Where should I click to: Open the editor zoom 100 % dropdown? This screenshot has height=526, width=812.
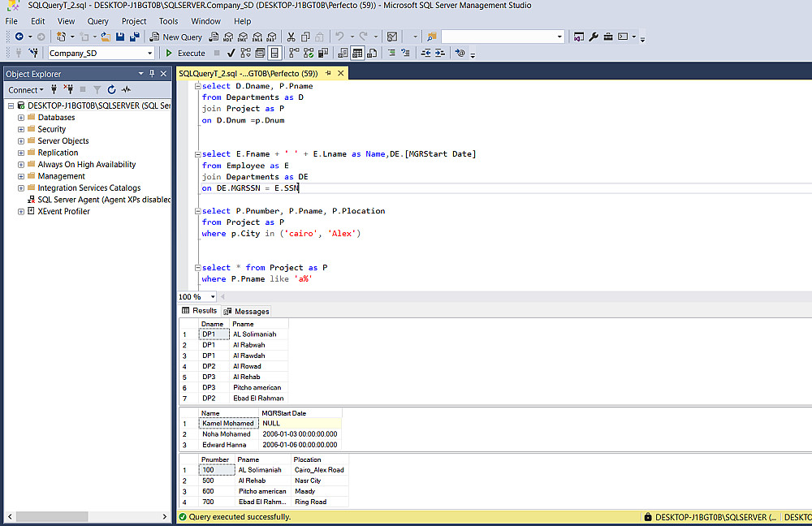(213, 297)
